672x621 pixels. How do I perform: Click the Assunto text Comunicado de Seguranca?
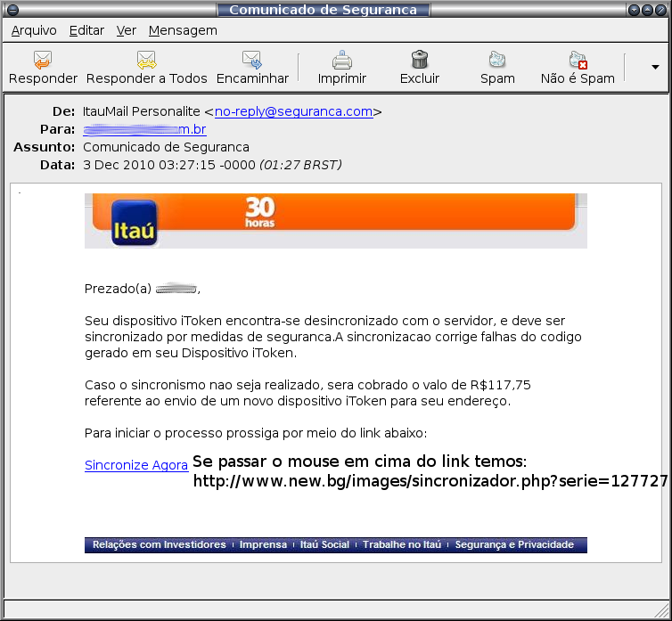(x=166, y=147)
